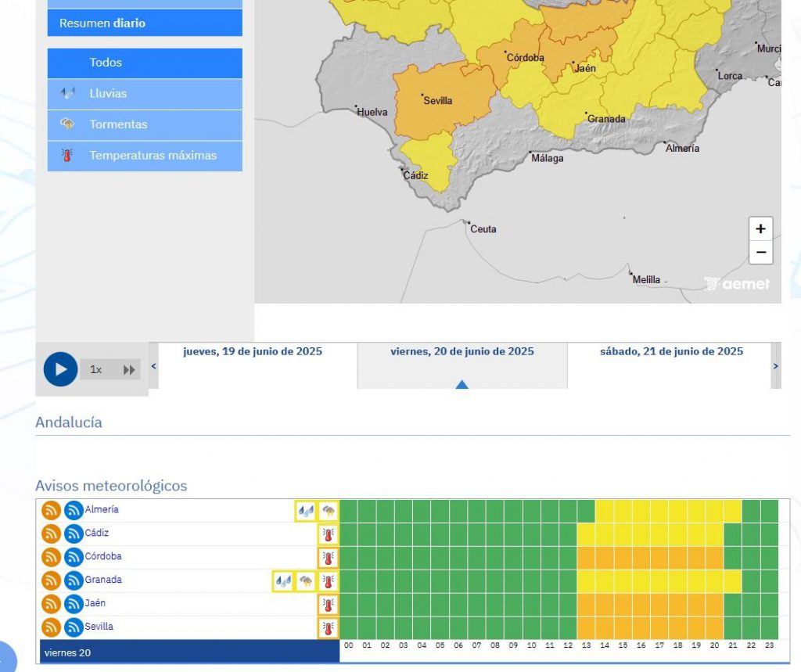
Task: Click Sevilla's maximum temperature warning icon
Action: [329, 628]
